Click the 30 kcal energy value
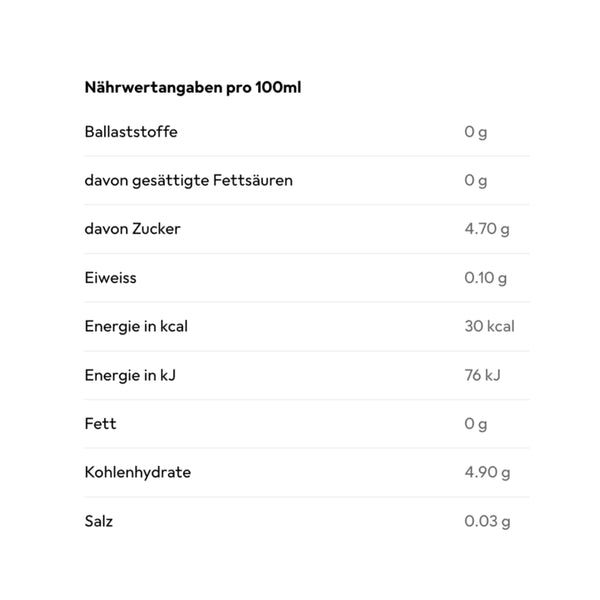The width and height of the screenshot is (600, 600). tap(489, 326)
